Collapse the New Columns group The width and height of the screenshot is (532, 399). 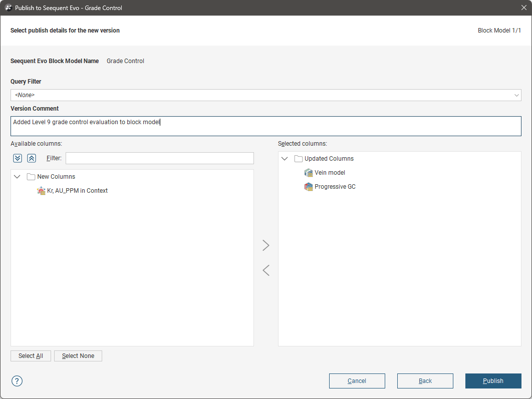[x=18, y=177]
